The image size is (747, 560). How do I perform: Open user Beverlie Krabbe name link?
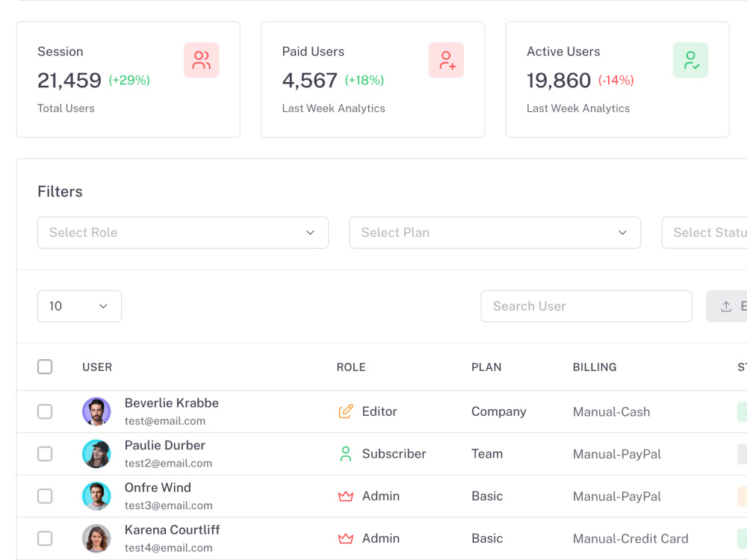(x=172, y=403)
